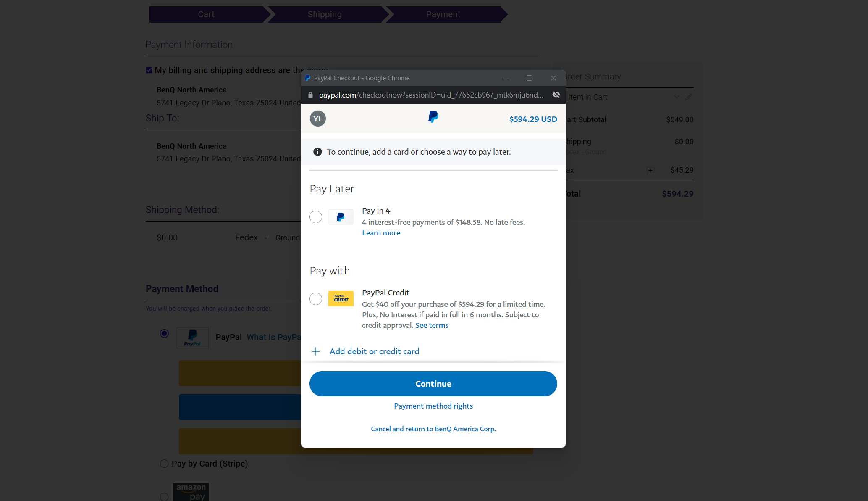The height and width of the screenshot is (501, 868).
Task: Toggle billing and shipping address same checkbox
Action: [149, 70]
